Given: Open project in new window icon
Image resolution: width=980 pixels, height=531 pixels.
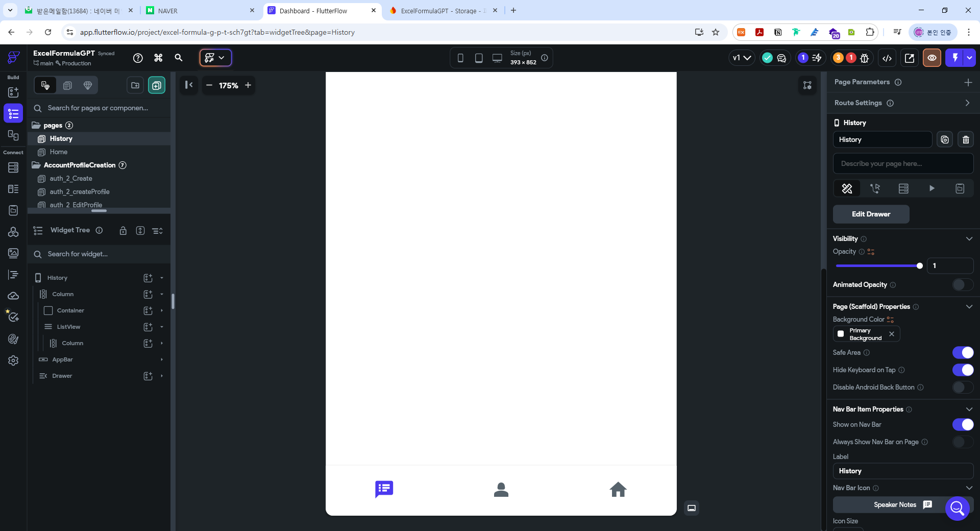Looking at the screenshot, I should [910, 58].
